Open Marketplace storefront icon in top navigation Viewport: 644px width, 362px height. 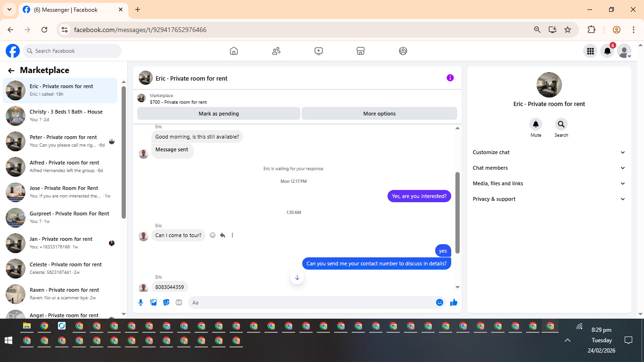361,51
